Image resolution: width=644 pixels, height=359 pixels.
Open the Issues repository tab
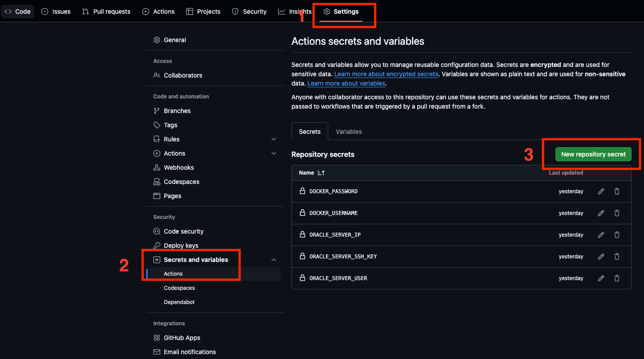(56, 12)
